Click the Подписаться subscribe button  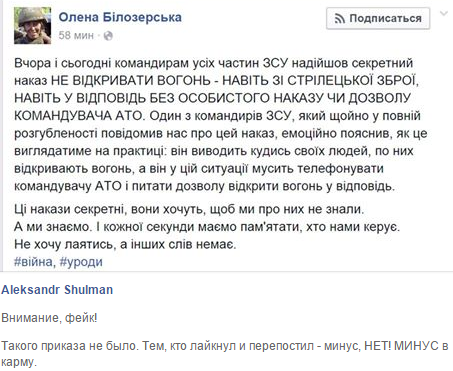coord(378,19)
